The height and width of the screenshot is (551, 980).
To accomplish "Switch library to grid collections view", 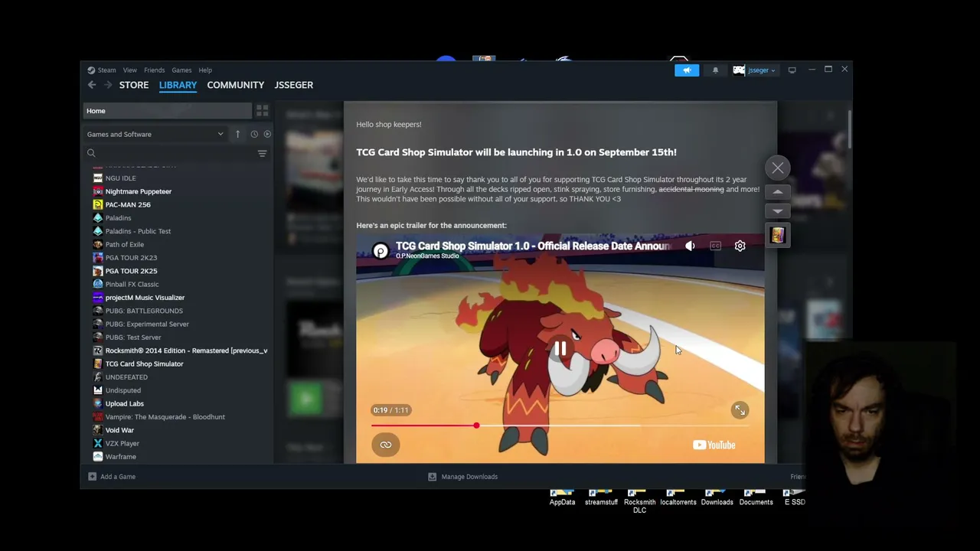I will coord(262,111).
